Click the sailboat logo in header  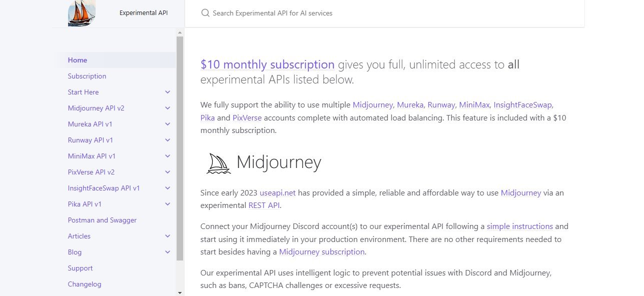pos(82,13)
